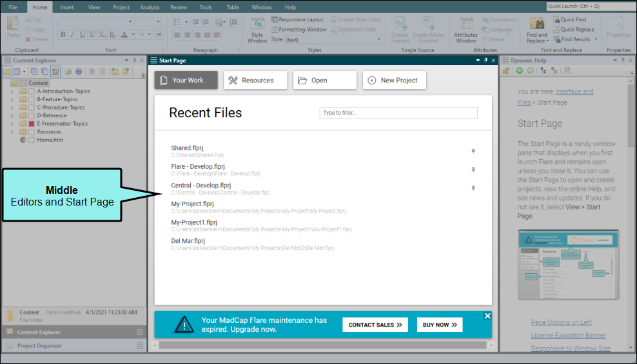Toggle the show files icon in Content Explorer
Screen dimensions: 637x364
(x=7, y=72)
